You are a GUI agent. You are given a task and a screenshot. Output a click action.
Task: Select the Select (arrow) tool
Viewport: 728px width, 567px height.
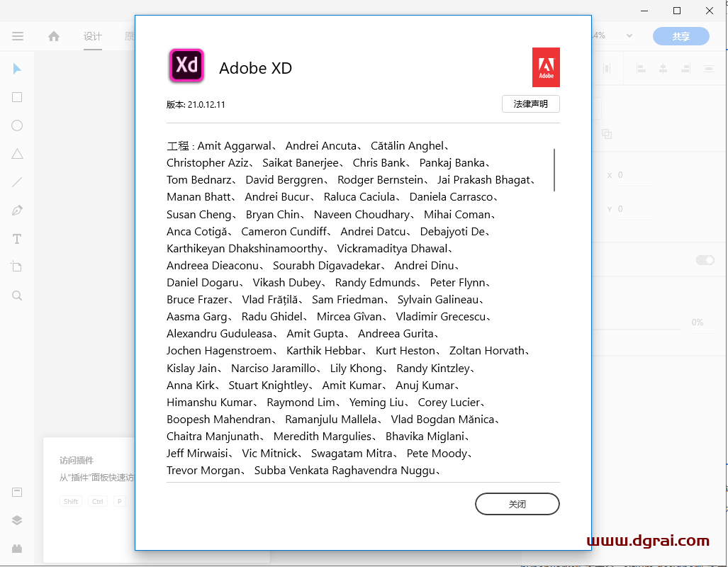pyautogui.click(x=17, y=69)
